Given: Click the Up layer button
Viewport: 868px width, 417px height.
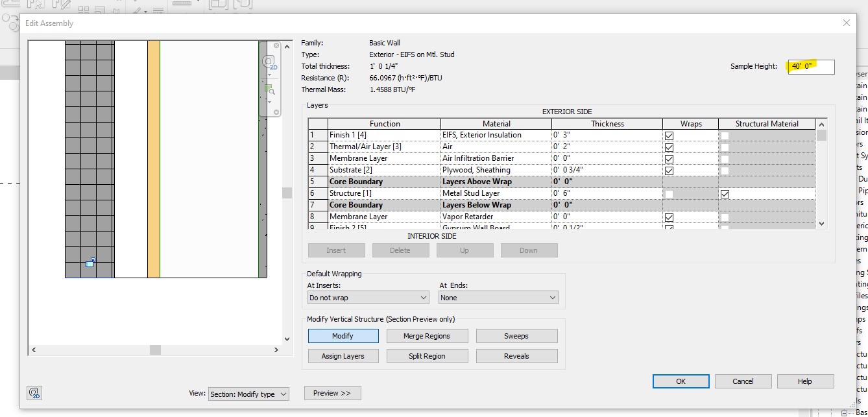Looking at the screenshot, I should pos(464,250).
